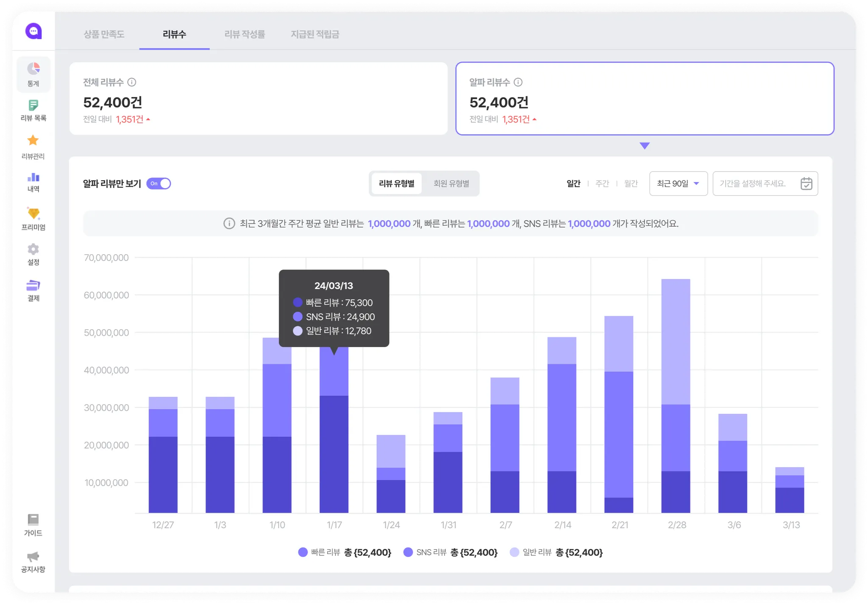
Task: Expand the 최근 90일 dropdown
Action: [678, 183]
